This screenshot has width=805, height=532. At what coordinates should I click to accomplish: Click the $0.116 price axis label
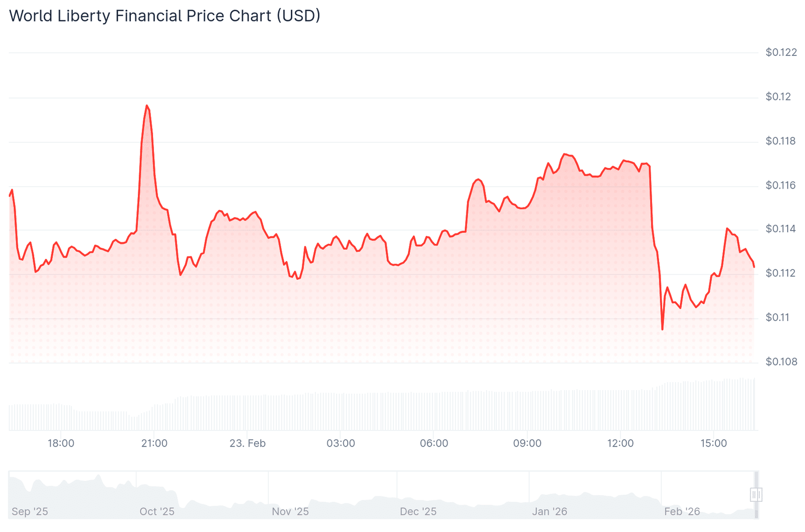(781, 186)
